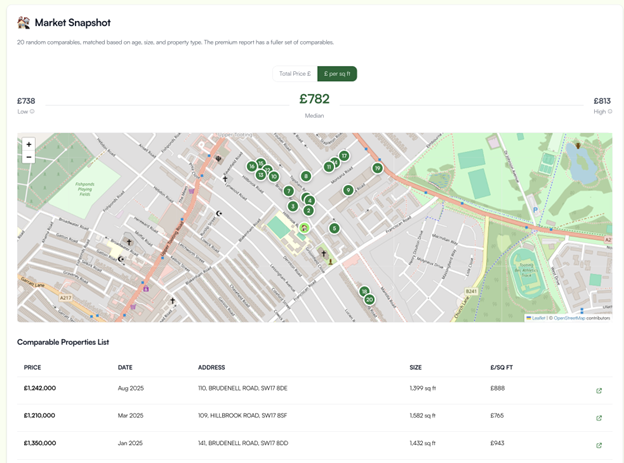Image resolution: width=624 pixels, height=463 pixels.
Task: Switch to Total Price £ view
Action: click(x=295, y=74)
